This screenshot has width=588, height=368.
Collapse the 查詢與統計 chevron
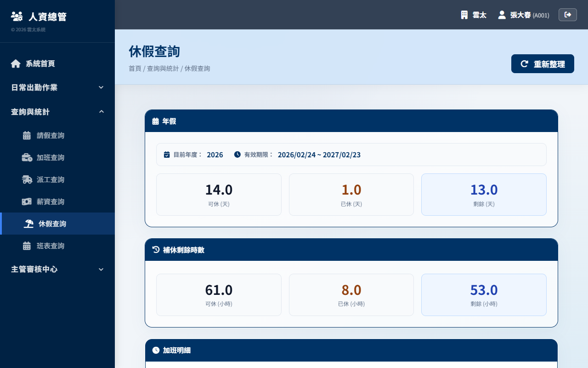point(102,111)
